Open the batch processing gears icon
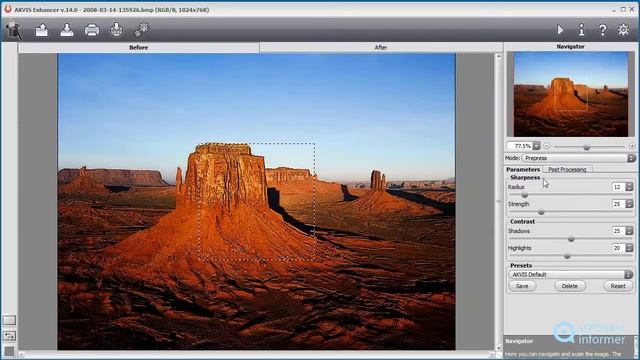640x360 pixels. pos(142,30)
